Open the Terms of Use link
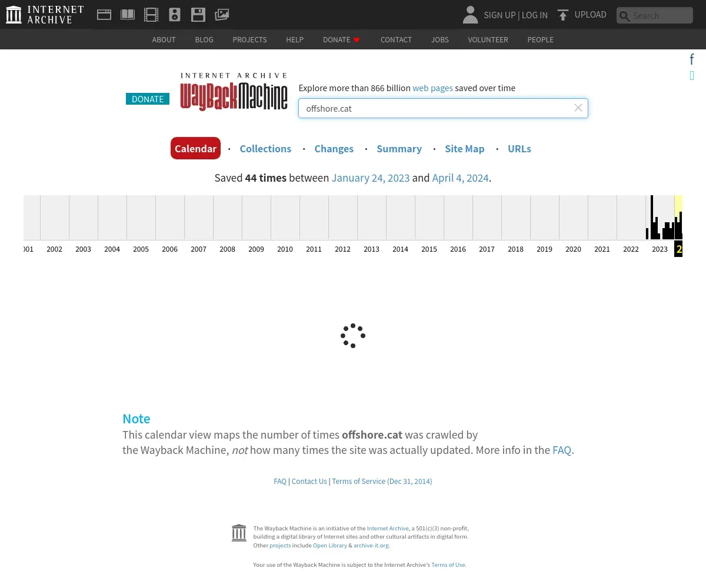Screen dimensions: 706x588 coord(448,564)
